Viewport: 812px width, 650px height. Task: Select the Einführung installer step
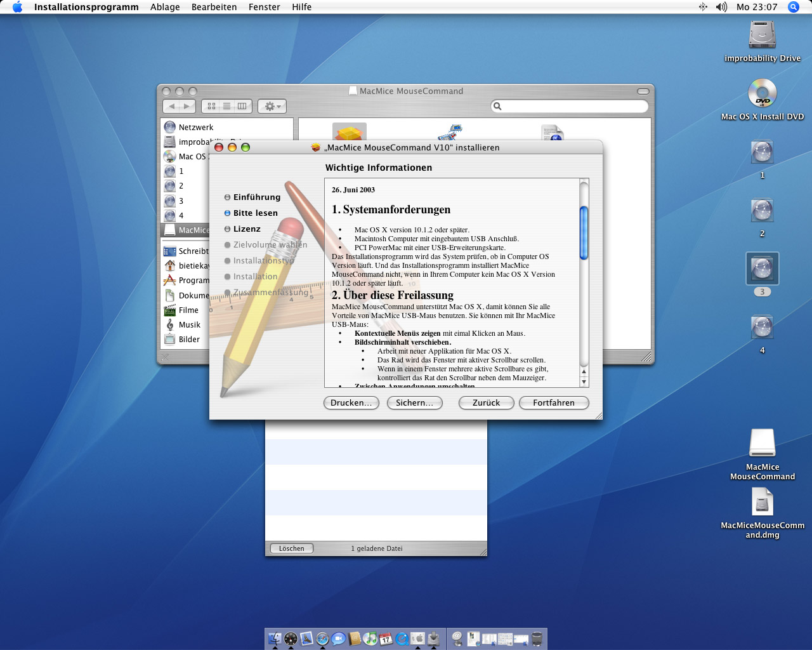click(x=252, y=197)
